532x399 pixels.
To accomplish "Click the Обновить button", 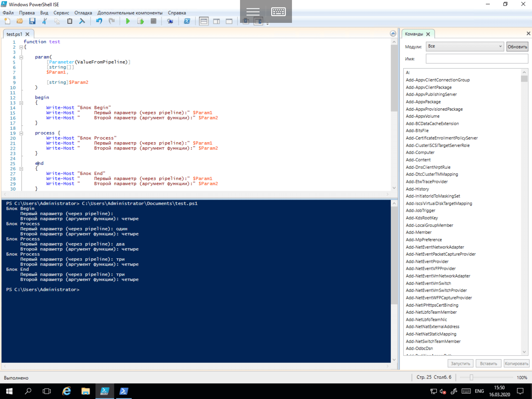I will pos(517,46).
